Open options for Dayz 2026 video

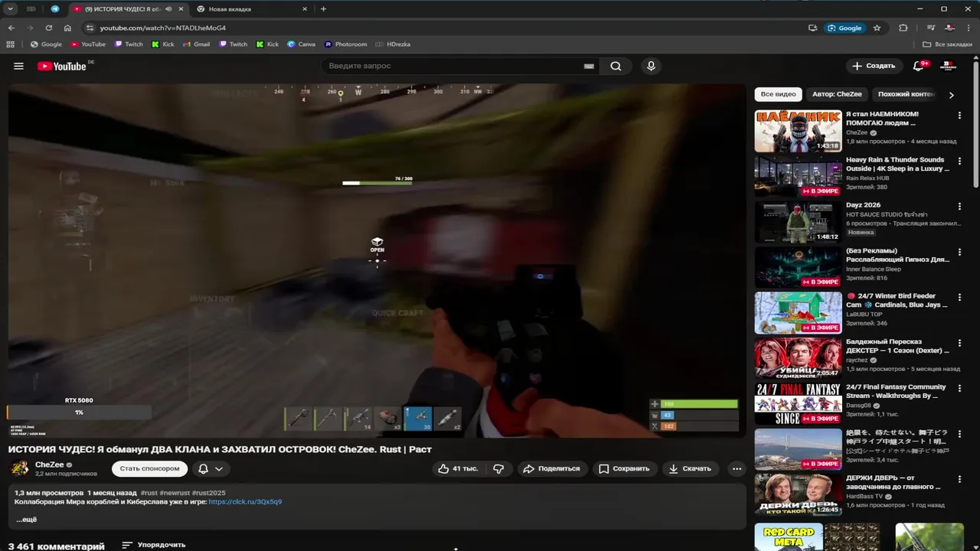[959, 206]
